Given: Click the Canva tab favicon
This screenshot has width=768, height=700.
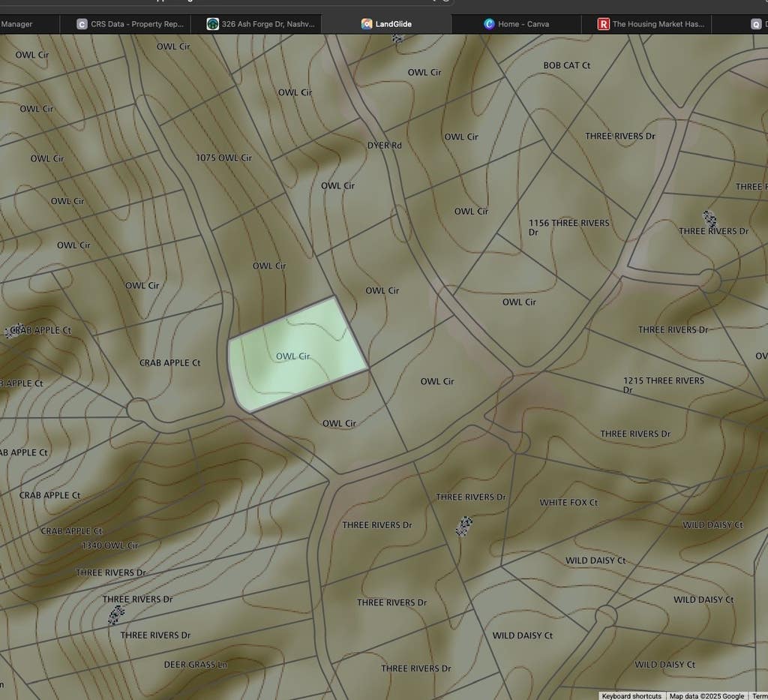Looking at the screenshot, I should [489, 24].
